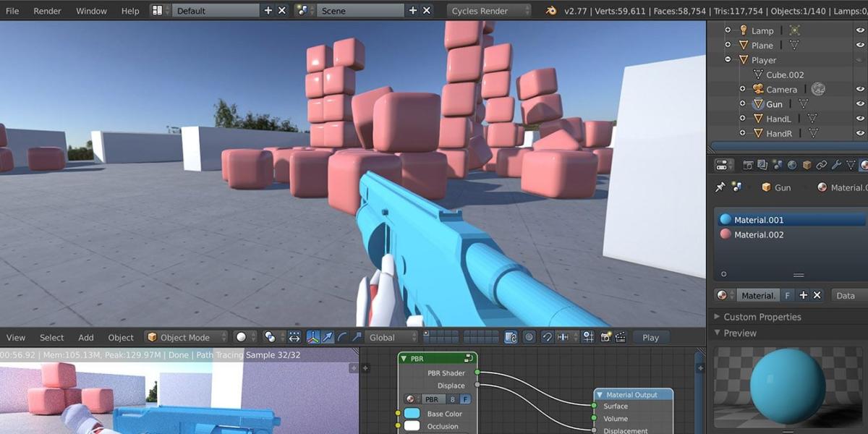Open the scene browse icon

tap(306, 11)
